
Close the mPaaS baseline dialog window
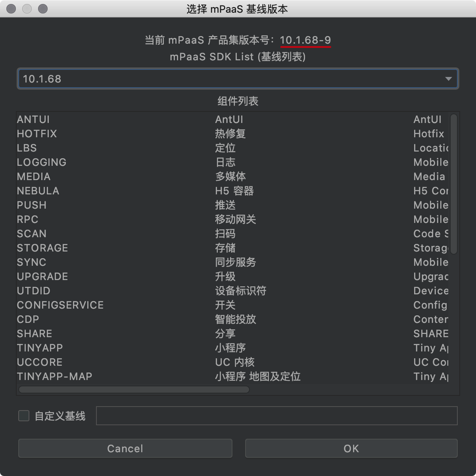(x=11, y=9)
